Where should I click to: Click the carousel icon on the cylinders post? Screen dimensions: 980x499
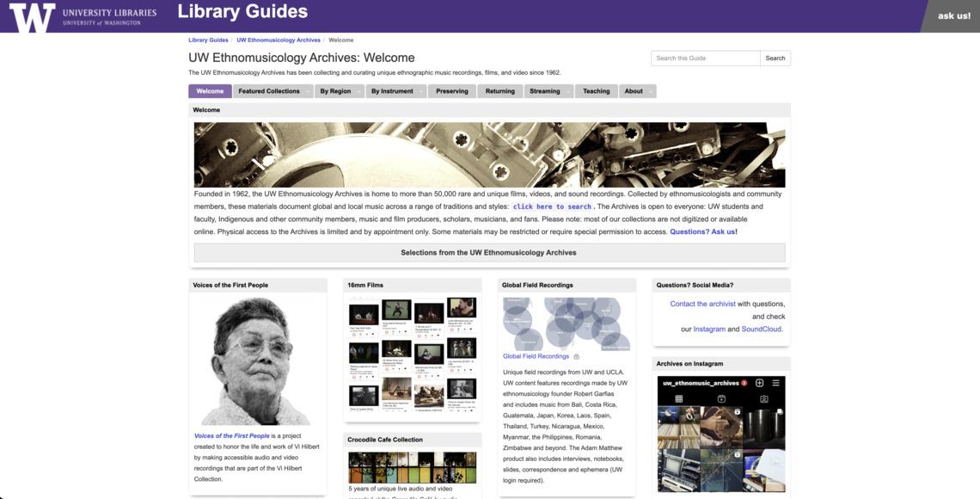click(x=780, y=411)
